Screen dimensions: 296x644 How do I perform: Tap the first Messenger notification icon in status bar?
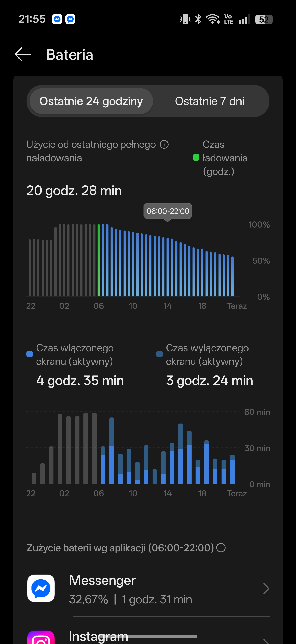pyautogui.click(x=57, y=19)
